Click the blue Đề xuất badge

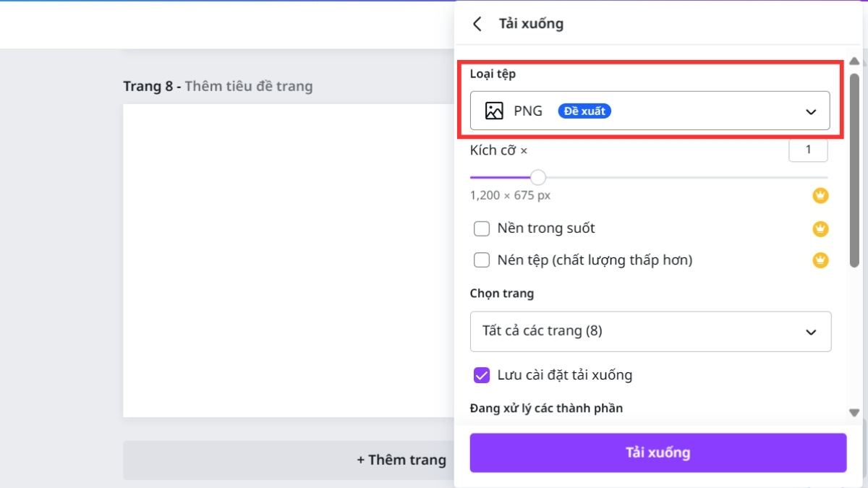pyautogui.click(x=584, y=111)
